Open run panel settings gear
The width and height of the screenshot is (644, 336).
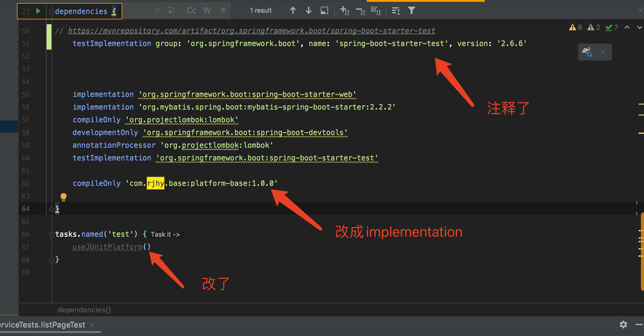(623, 324)
